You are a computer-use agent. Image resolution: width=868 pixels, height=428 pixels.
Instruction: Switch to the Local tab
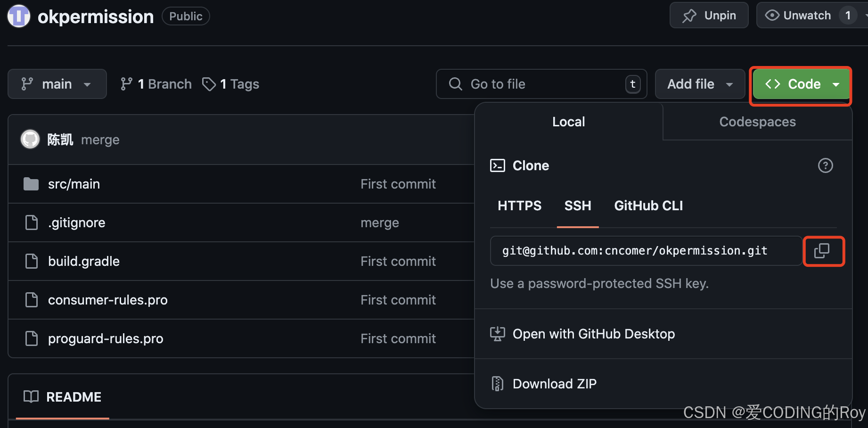coord(569,122)
